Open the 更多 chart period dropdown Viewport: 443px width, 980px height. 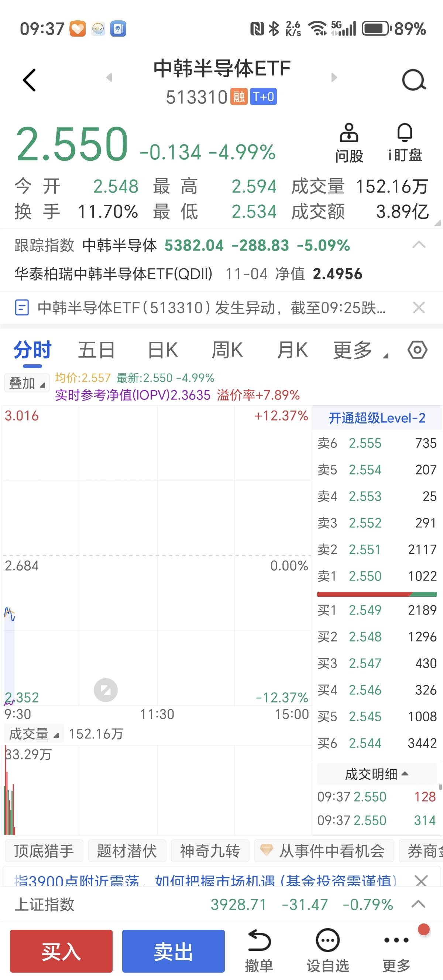click(x=360, y=350)
